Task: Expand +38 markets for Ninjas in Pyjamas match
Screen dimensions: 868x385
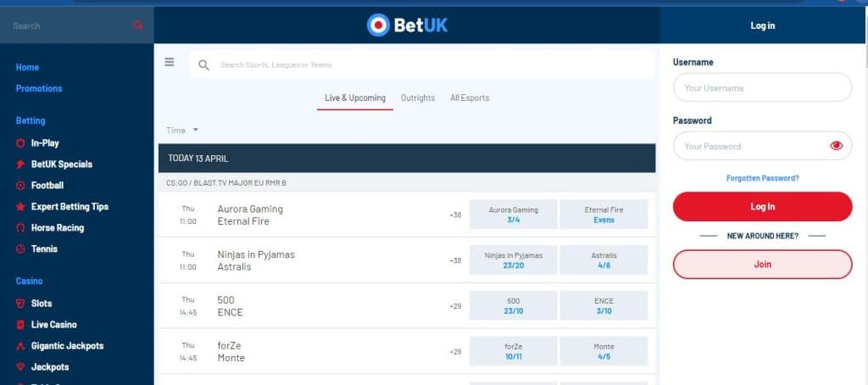Action: pos(455,260)
